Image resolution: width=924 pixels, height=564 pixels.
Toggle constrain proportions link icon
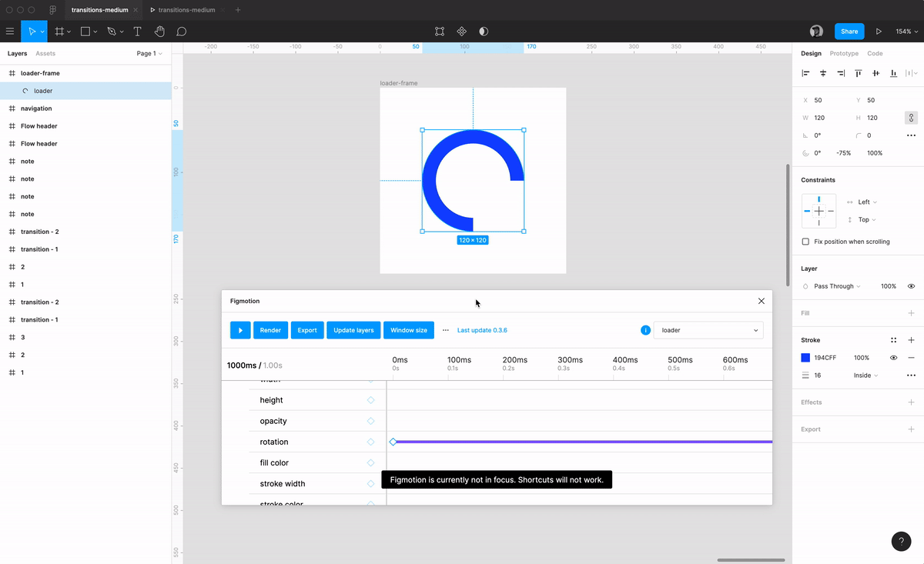click(911, 118)
